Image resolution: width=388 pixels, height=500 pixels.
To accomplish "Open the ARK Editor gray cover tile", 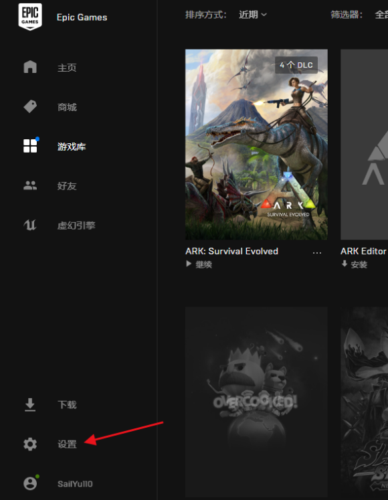I will pyautogui.click(x=364, y=144).
